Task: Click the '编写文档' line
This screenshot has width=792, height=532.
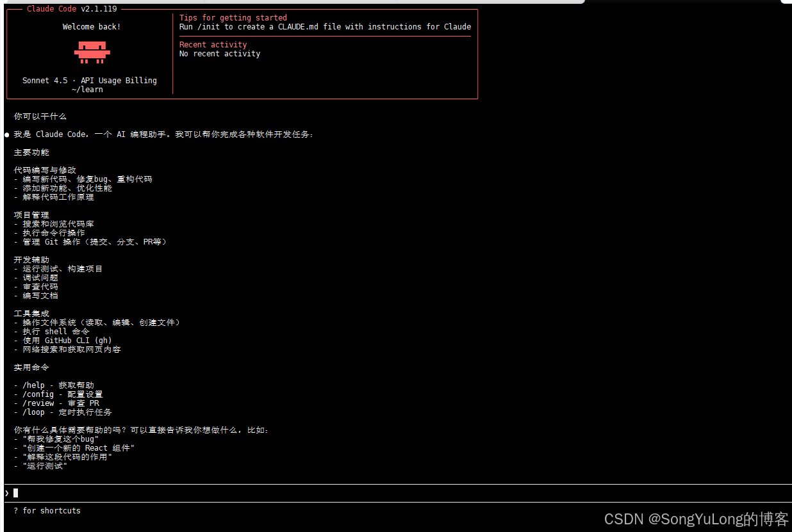Action: coord(36,296)
